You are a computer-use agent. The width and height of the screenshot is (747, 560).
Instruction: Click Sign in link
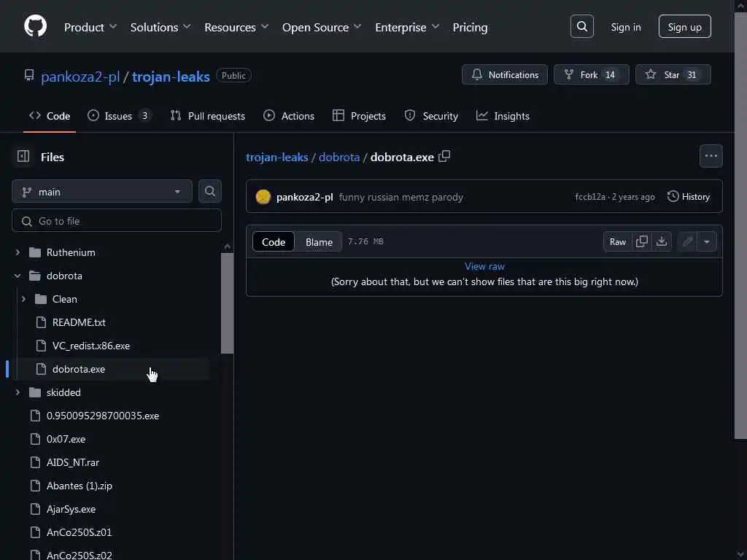[625, 27]
